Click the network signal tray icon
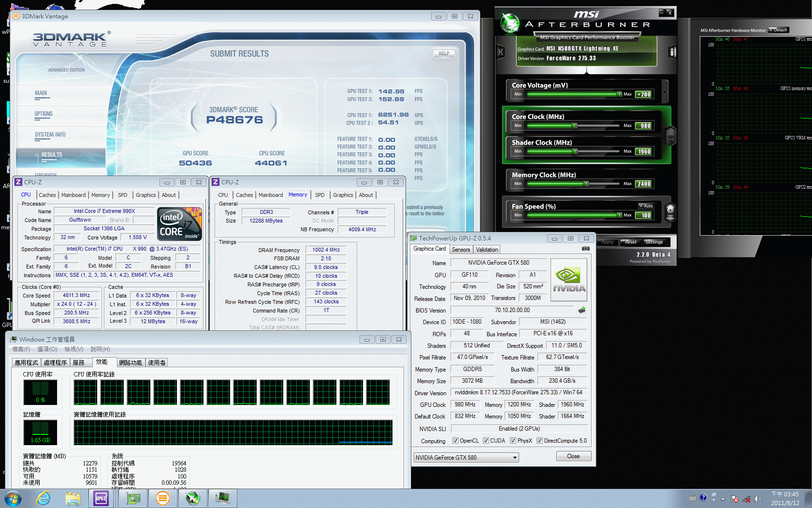812x508 pixels. [746, 499]
